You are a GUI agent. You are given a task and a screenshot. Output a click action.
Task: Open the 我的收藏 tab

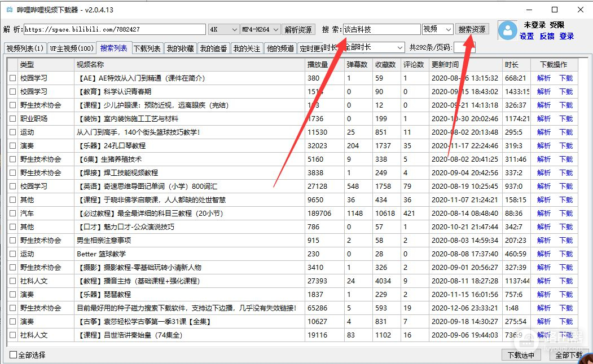click(181, 48)
